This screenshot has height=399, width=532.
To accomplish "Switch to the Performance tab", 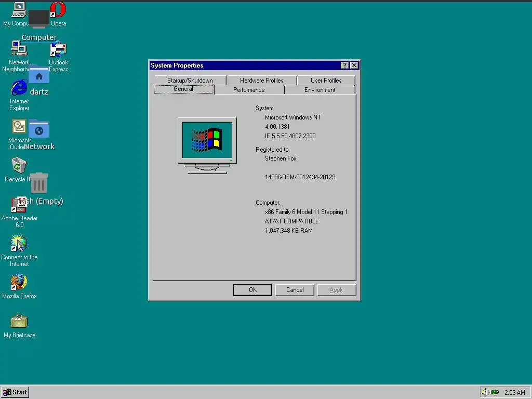I will (x=249, y=90).
